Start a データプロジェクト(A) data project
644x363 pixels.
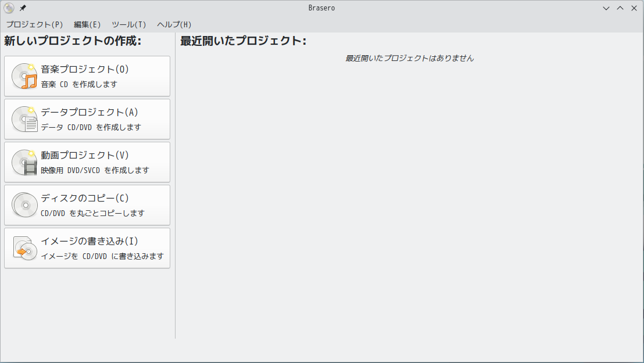pyautogui.click(x=87, y=120)
